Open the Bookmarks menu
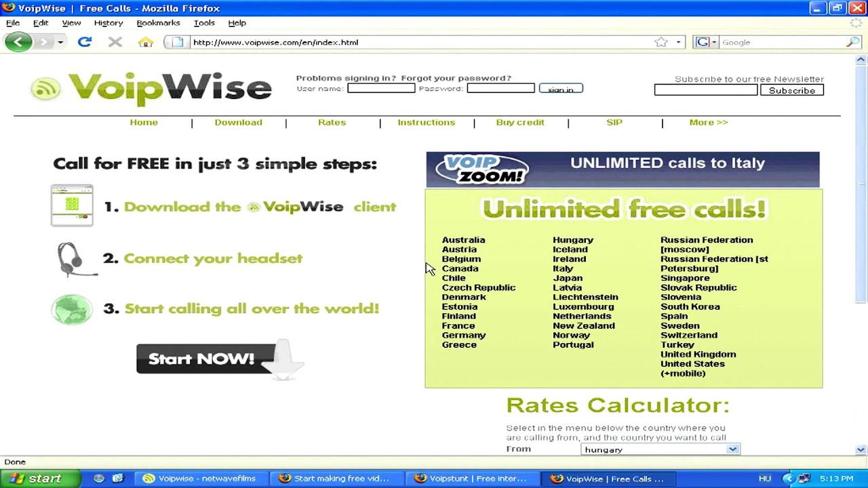 pos(158,22)
